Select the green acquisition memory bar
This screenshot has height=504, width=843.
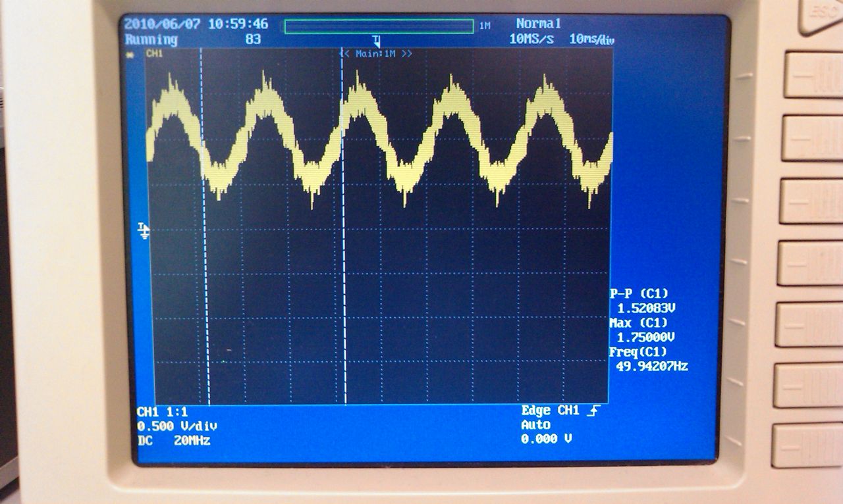[x=379, y=26]
